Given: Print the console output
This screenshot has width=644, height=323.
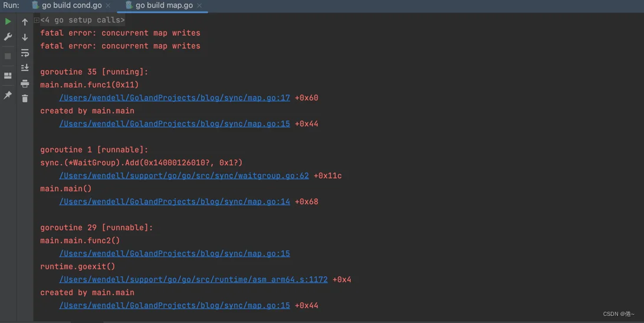Looking at the screenshot, I should click(25, 83).
